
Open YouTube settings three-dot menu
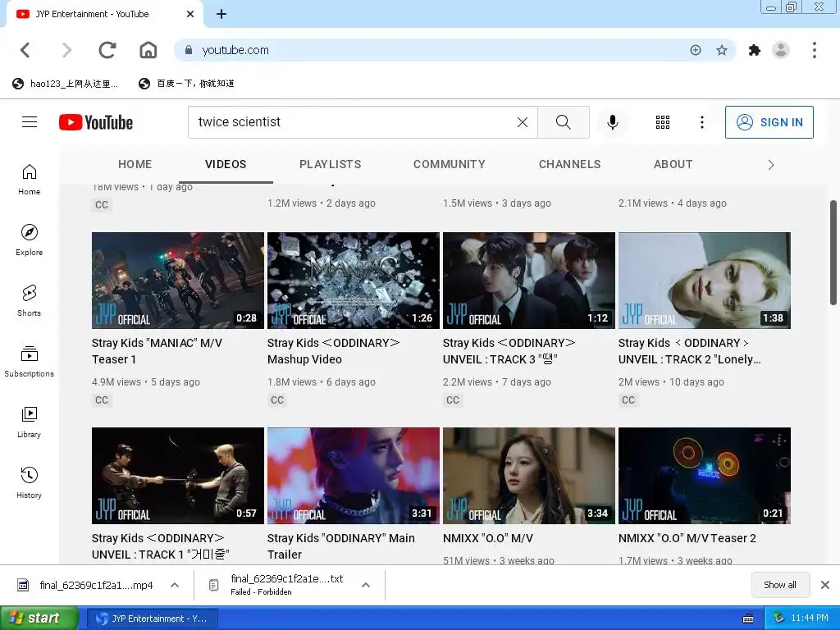(702, 122)
